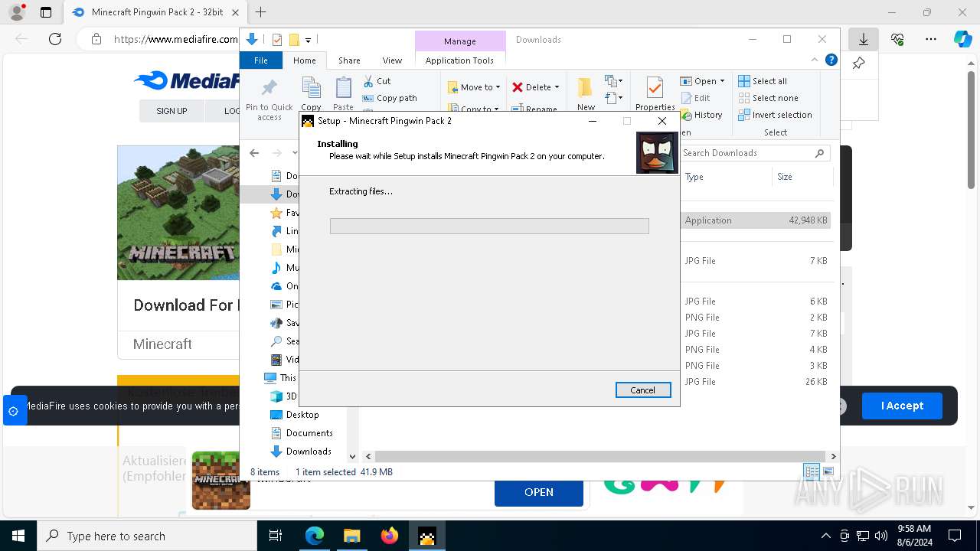Image resolution: width=980 pixels, height=551 pixels.
Task: Click SIGN UP on MediaFire page
Action: point(171,111)
